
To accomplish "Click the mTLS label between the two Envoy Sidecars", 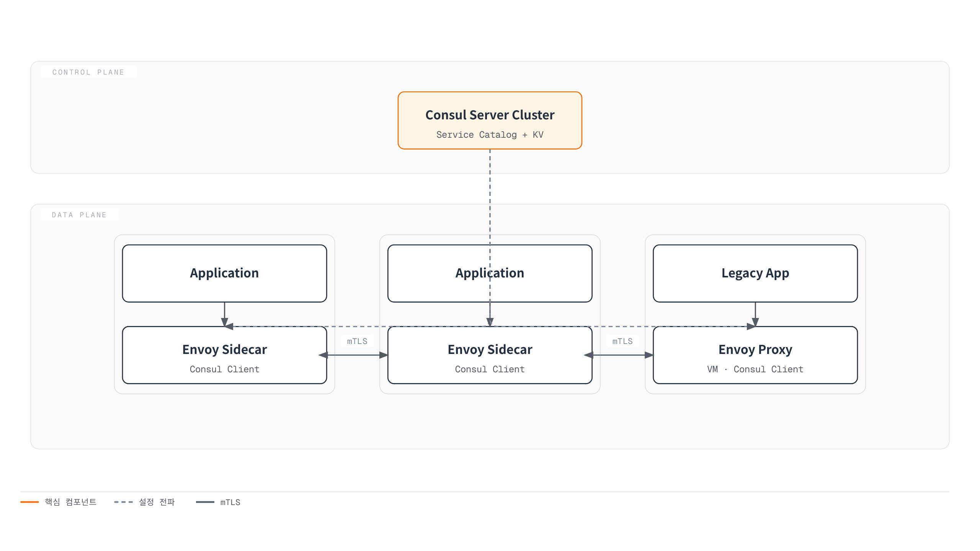I will point(357,341).
